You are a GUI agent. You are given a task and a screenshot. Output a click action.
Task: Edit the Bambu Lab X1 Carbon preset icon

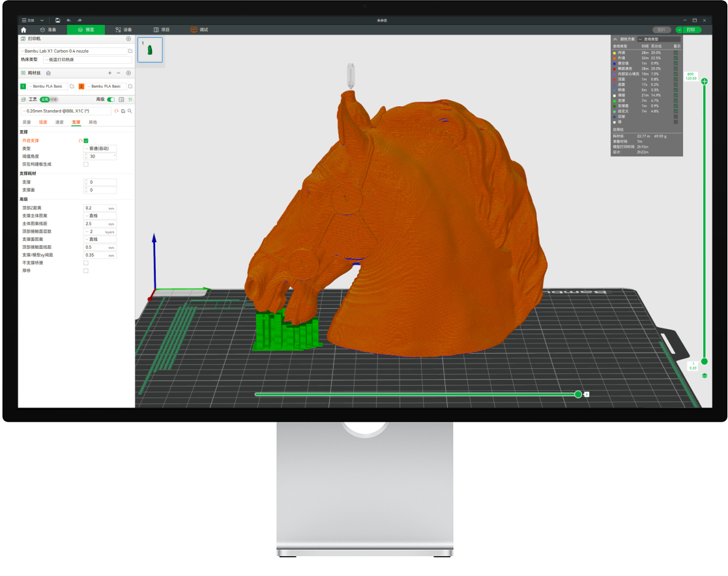pos(130,51)
